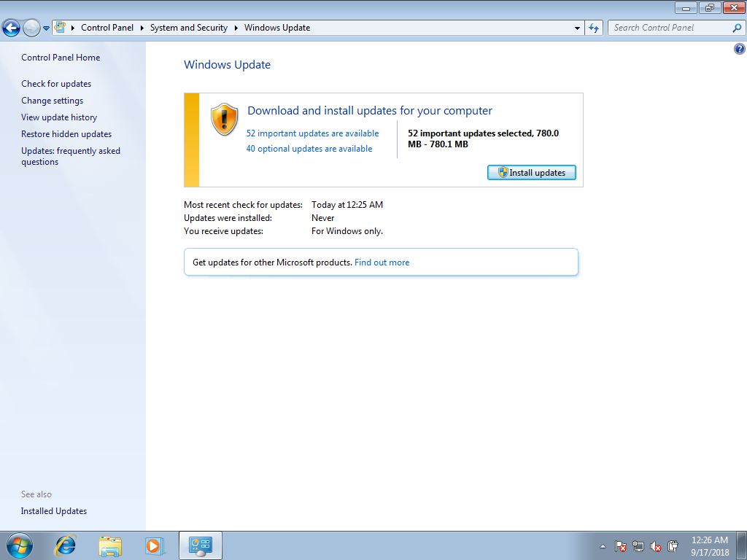Open 40 optional updates are available
This screenshot has height=560, width=747.
(x=309, y=149)
